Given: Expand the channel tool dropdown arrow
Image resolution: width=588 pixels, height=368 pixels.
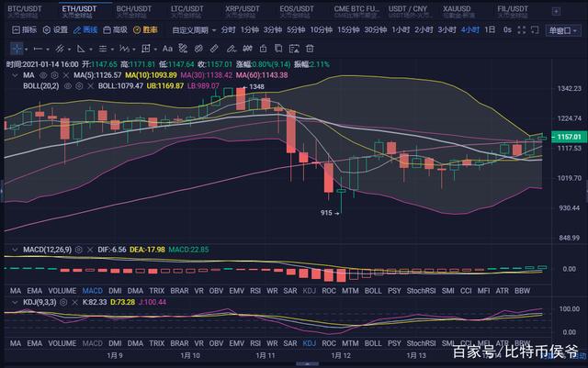Looking at the screenshot, I should [70, 50].
